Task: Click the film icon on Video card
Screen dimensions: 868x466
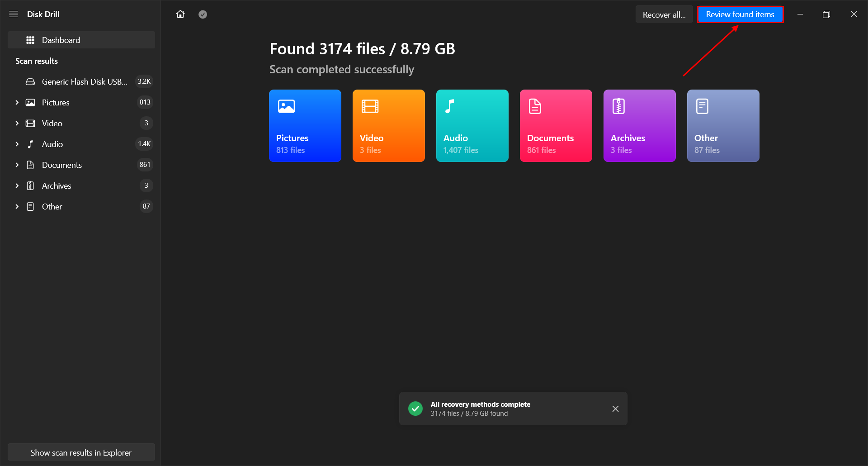Action: pos(370,106)
